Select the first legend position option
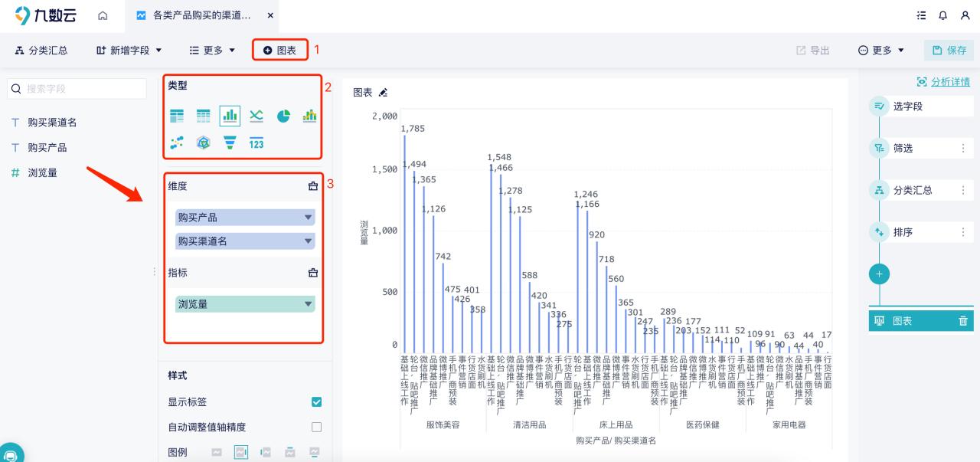 click(x=217, y=452)
